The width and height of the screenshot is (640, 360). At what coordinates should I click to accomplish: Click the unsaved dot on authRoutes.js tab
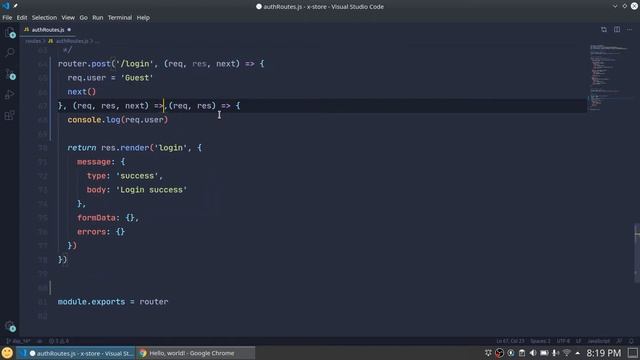(69, 30)
